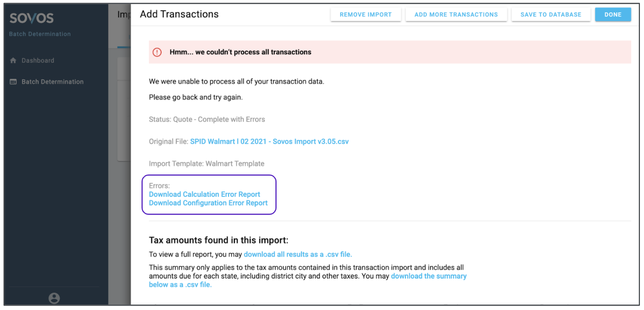Download all results as a .csv file
The image size is (644, 310).
click(x=298, y=254)
